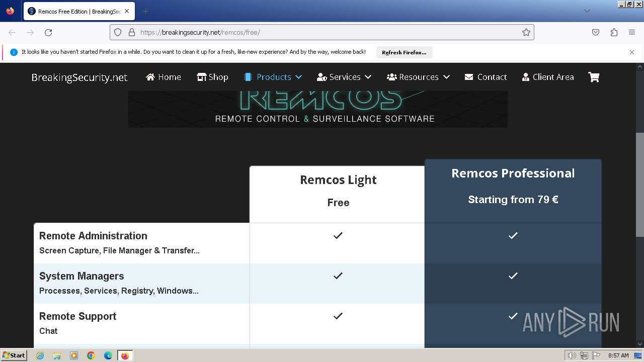Expand the Resources dropdown menu
644x362 pixels.
pyautogui.click(x=418, y=77)
